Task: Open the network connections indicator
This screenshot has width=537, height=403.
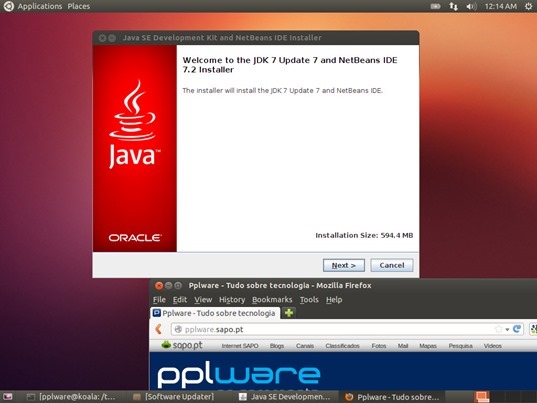Action: pyautogui.click(x=453, y=6)
